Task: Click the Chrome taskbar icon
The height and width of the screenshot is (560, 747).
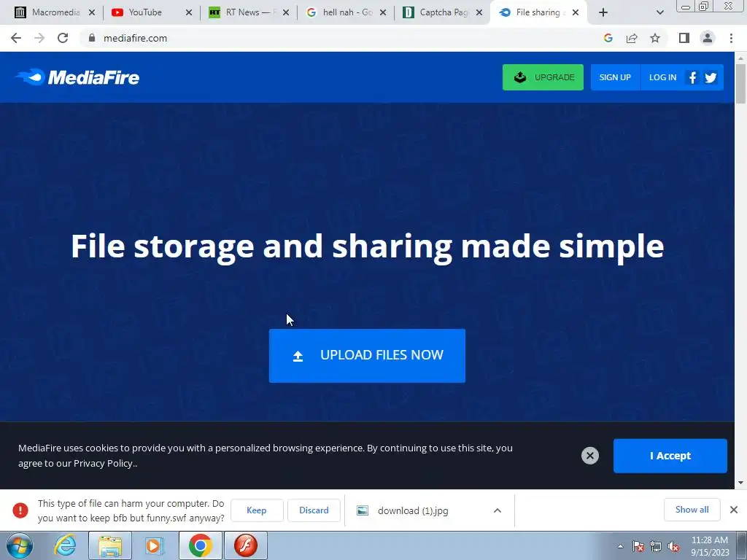Action: click(200, 545)
